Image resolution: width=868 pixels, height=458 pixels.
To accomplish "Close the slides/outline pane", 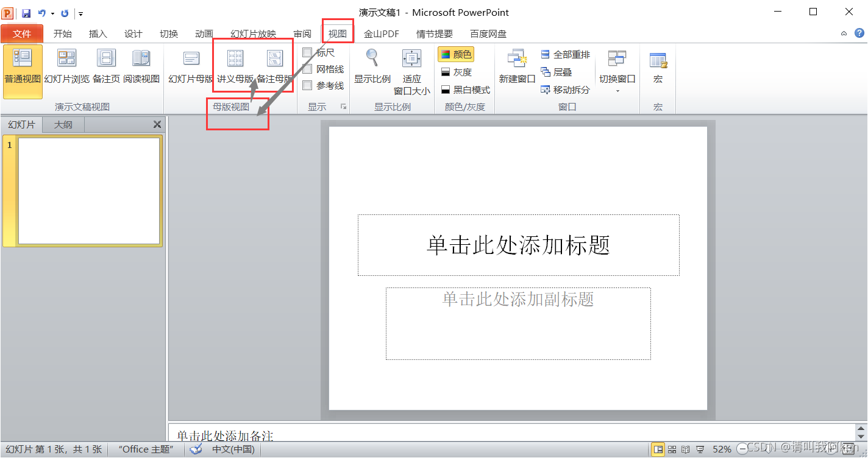I will pos(157,124).
